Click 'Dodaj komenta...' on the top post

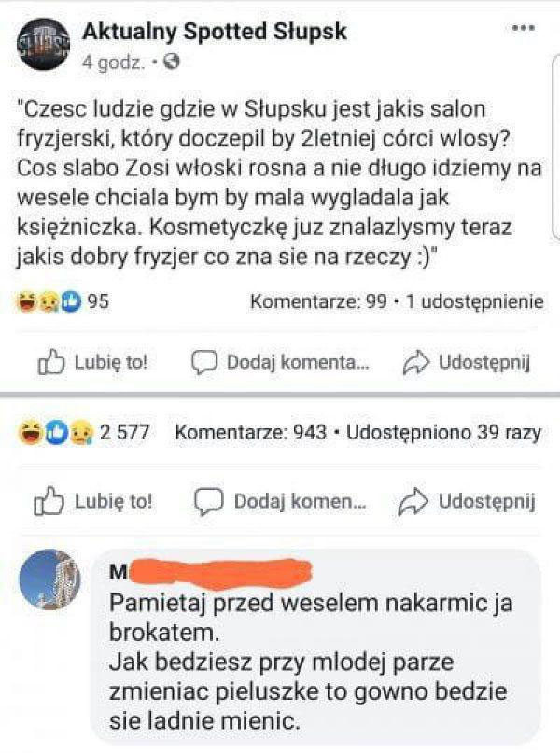coord(281,362)
